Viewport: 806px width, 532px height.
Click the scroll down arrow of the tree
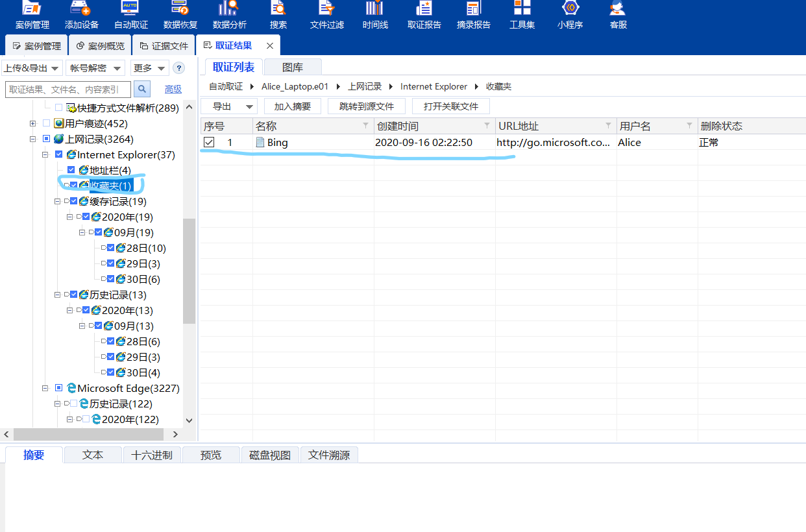coord(189,420)
